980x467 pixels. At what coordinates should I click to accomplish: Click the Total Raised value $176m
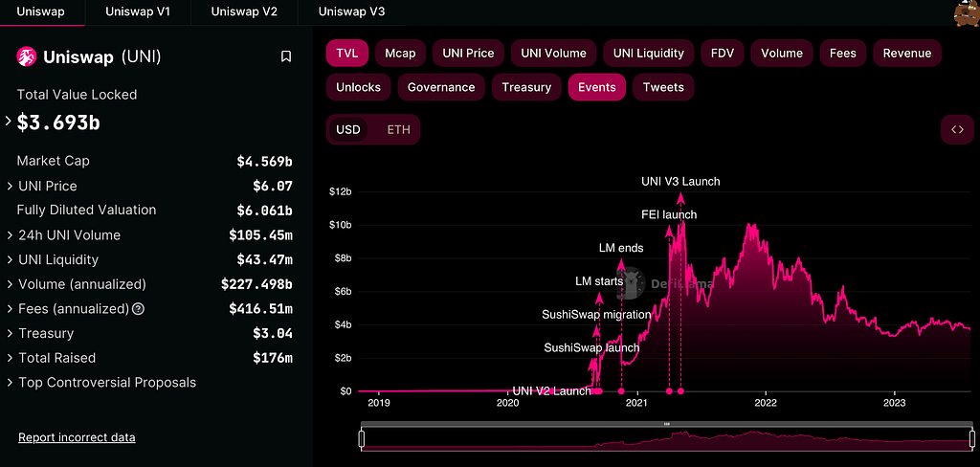pos(273,358)
